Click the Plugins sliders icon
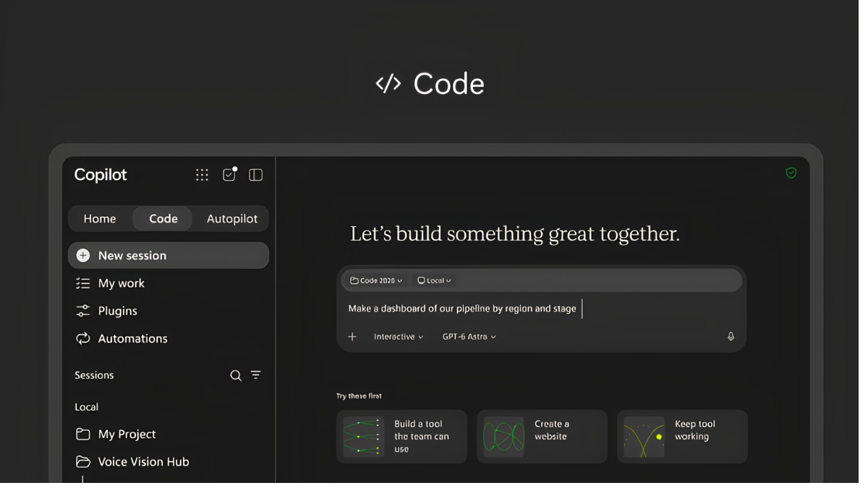Image resolution: width=868 pixels, height=488 pixels. pos(83,311)
